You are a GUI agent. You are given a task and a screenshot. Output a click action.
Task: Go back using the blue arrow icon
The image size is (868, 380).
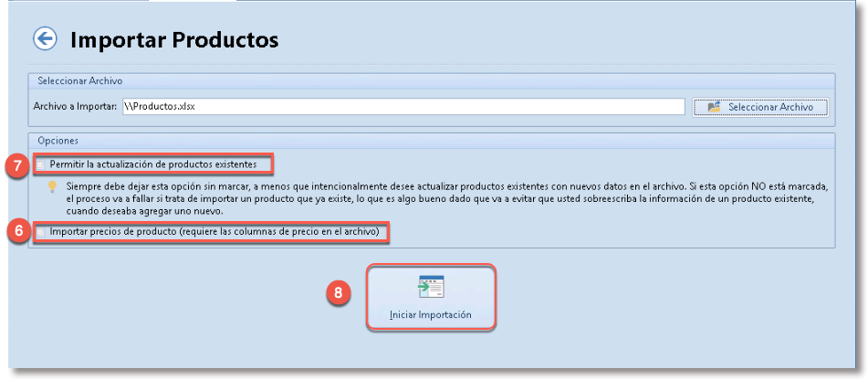(45, 39)
